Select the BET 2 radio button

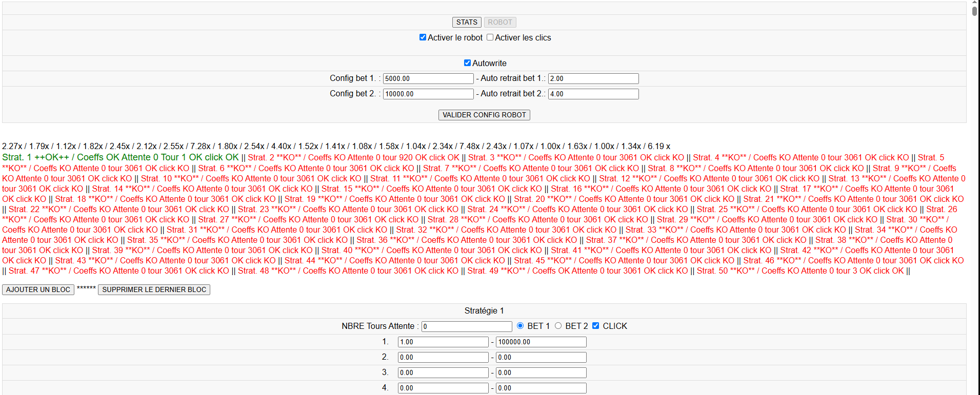coord(558,326)
